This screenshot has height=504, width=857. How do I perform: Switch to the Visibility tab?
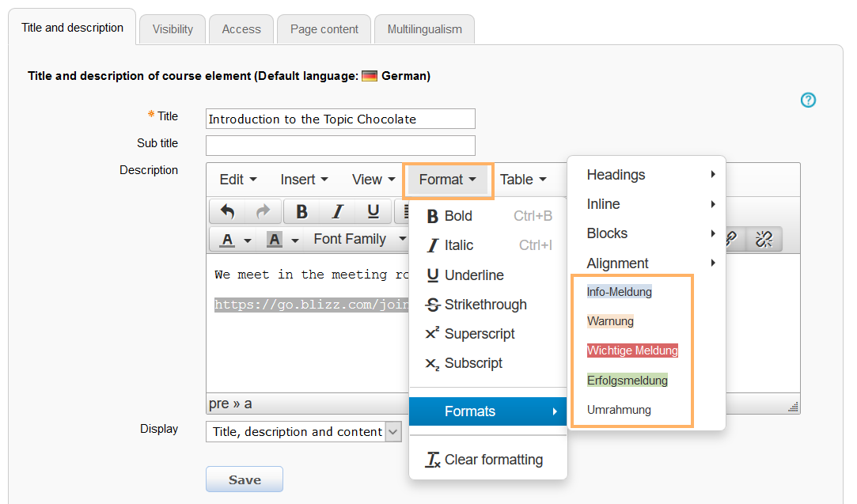click(173, 29)
